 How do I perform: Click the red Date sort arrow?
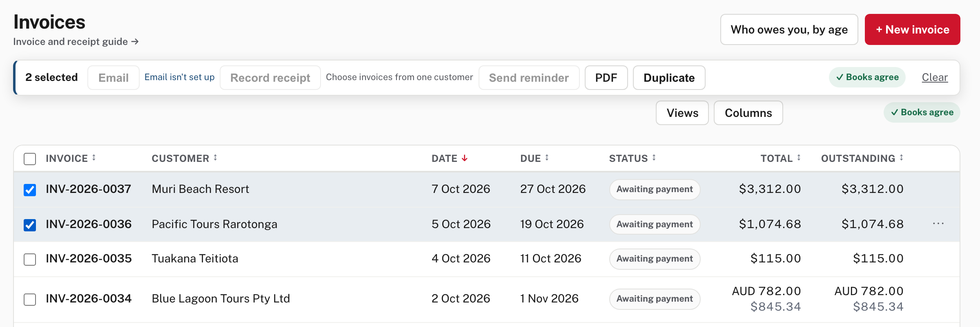464,158
